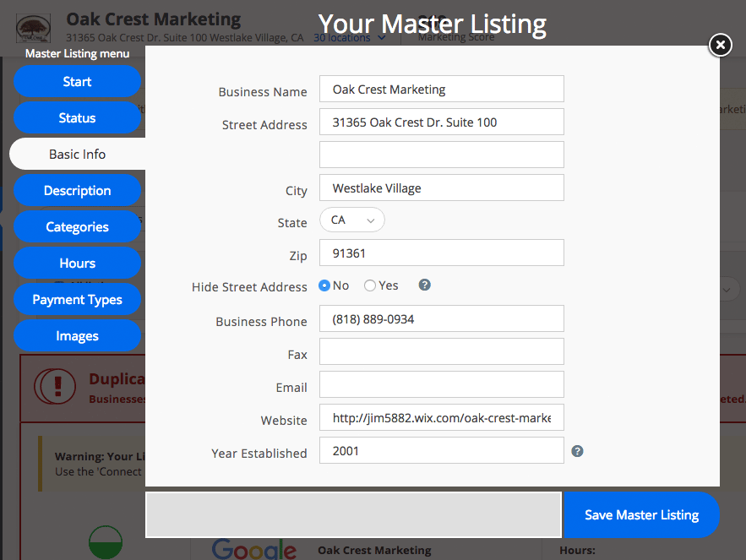Open help for Year Established

tap(577, 451)
